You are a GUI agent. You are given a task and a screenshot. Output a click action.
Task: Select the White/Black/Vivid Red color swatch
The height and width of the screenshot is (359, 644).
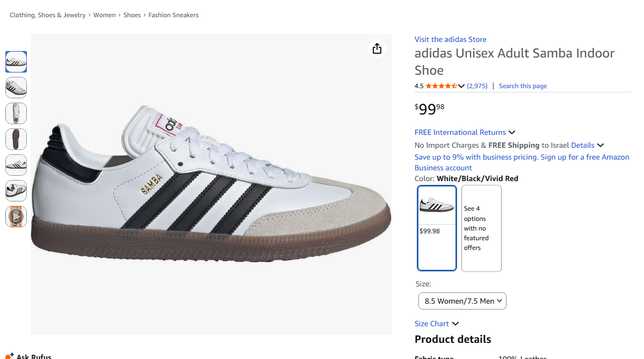point(437,228)
